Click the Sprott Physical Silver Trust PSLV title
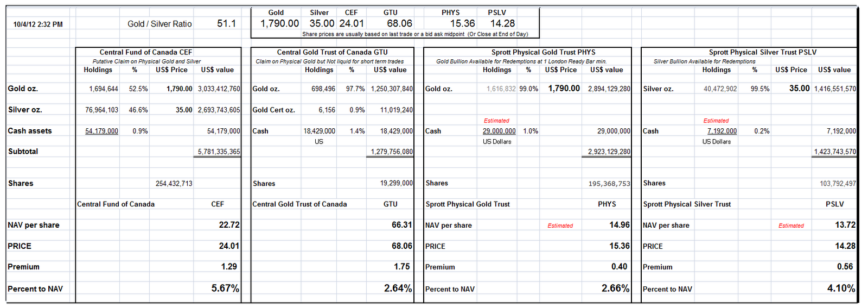 pyautogui.click(x=762, y=52)
